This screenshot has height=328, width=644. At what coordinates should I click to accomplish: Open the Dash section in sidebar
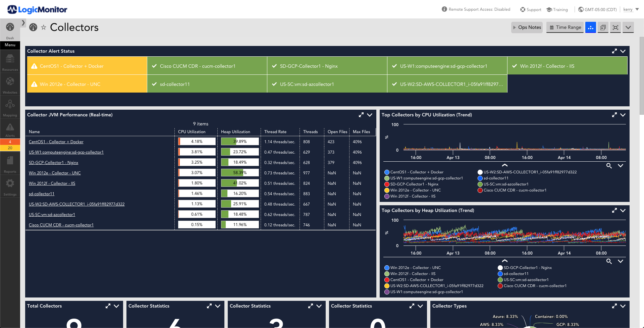[10, 31]
